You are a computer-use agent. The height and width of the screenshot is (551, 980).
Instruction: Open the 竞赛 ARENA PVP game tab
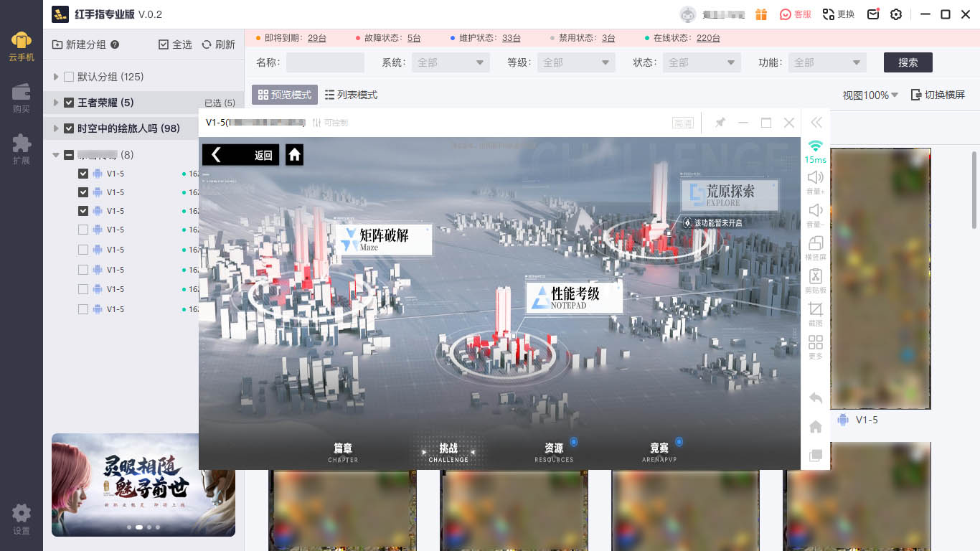click(x=659, y=452)
